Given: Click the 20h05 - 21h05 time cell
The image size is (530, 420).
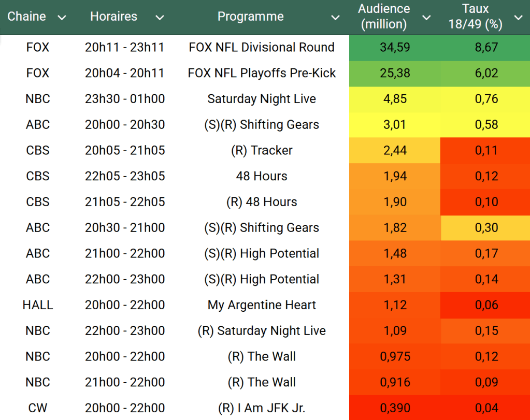Looking at the screenshot, I should point(125,151).
